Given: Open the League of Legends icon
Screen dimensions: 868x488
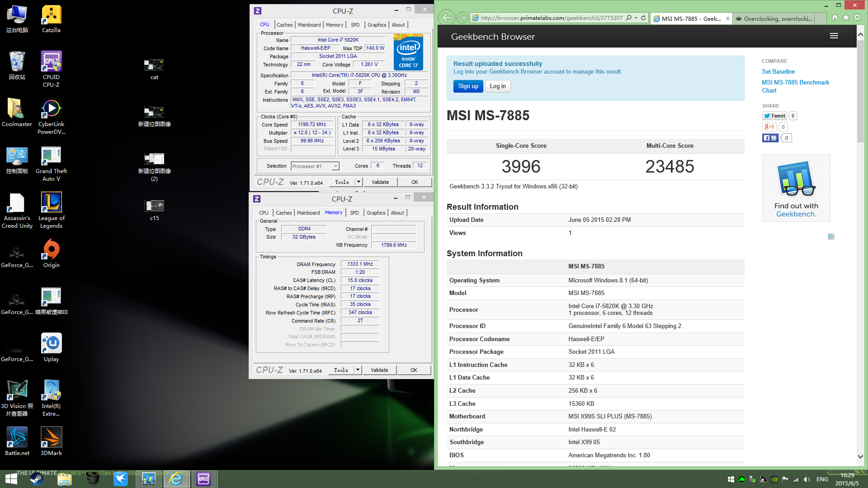Looking at the screenshot, I should [51, 210].
